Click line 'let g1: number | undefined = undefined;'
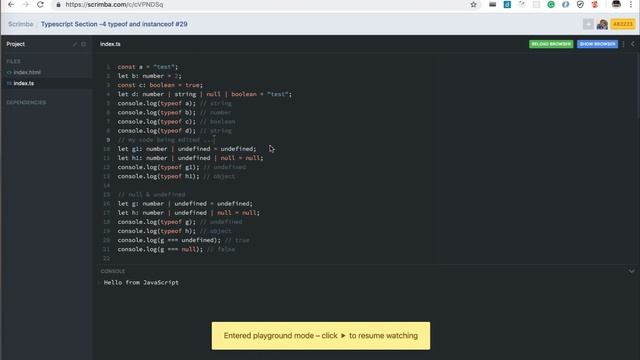 point(187,149)
